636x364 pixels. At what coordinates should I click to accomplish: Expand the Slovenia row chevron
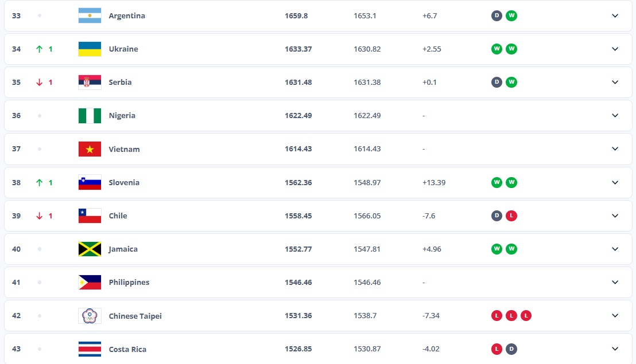(x=615, y=182)
